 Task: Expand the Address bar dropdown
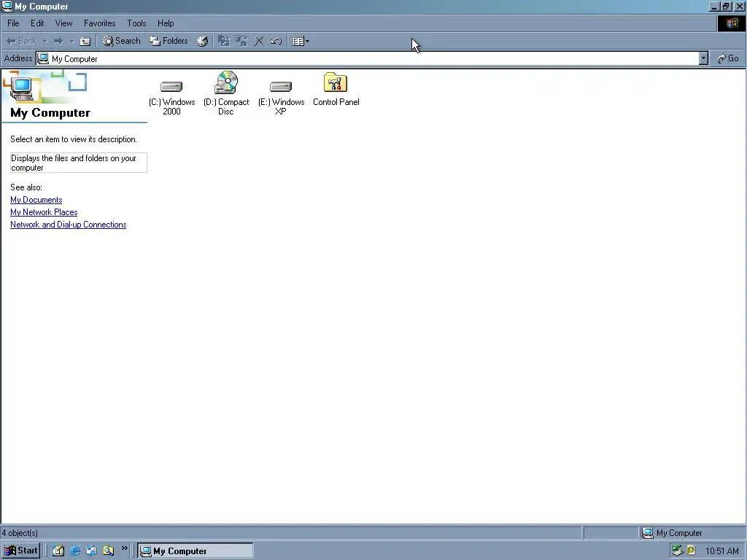703,58
